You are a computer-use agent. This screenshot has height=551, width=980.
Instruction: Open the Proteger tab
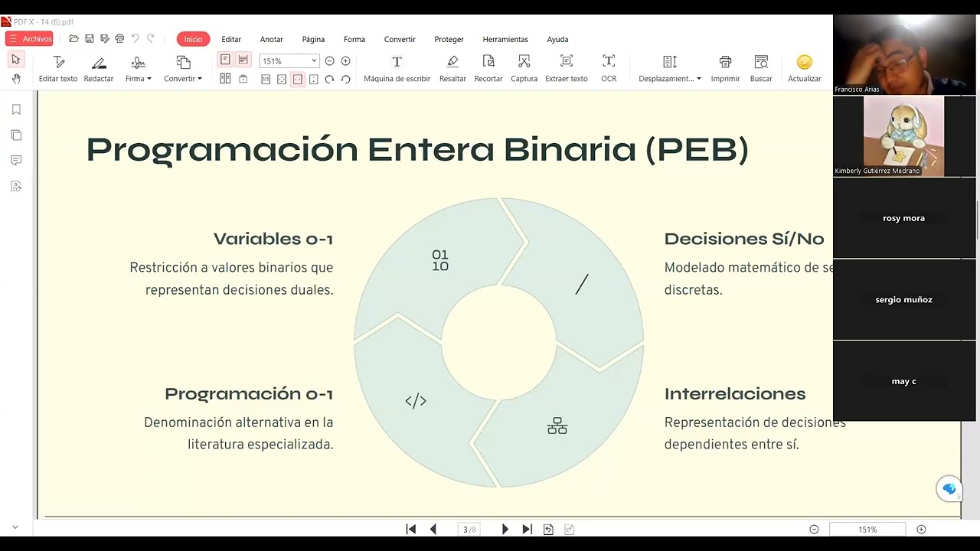[x=449, y=39]
